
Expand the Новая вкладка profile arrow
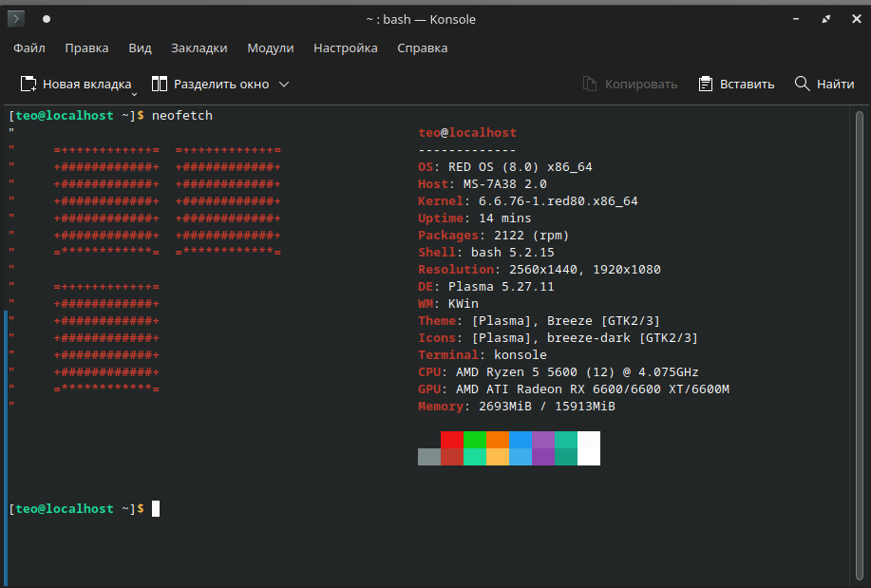[134, 94]
